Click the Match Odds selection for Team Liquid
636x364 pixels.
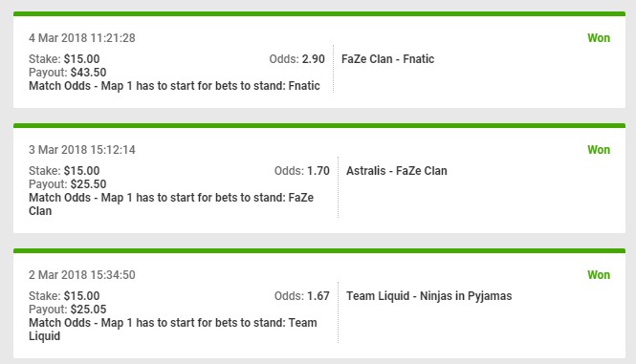coord(173,330)
